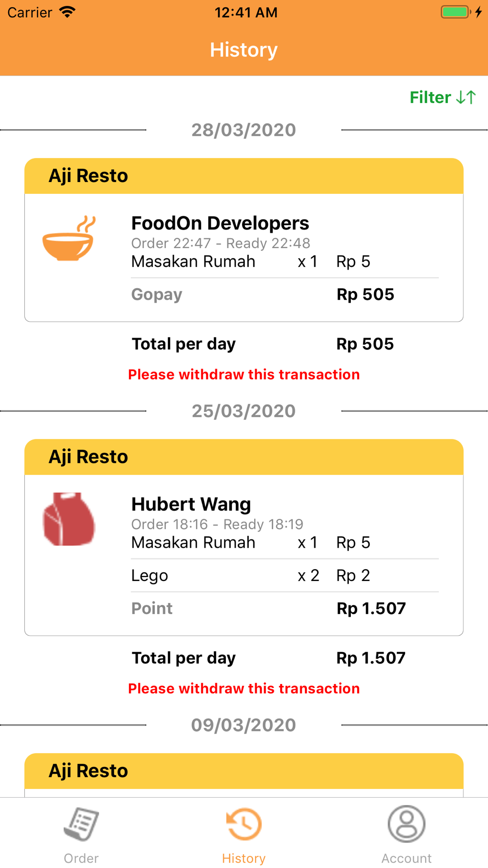
Task: Switch to the Order tab label
Action: (x=81, y=858)
